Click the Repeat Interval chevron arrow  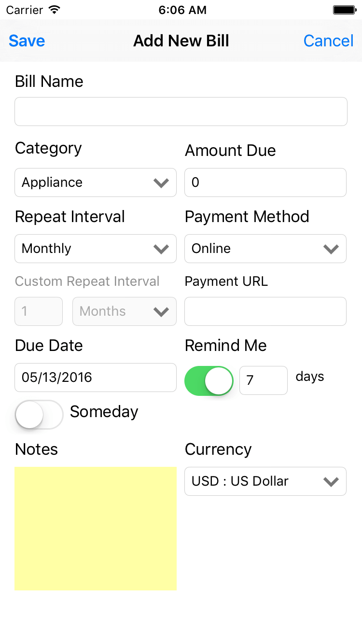point(161,249)
